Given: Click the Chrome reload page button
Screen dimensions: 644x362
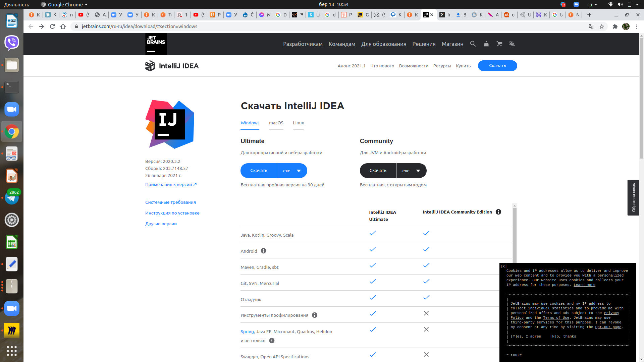Looking at the screenshot, I should coord(52,26).
